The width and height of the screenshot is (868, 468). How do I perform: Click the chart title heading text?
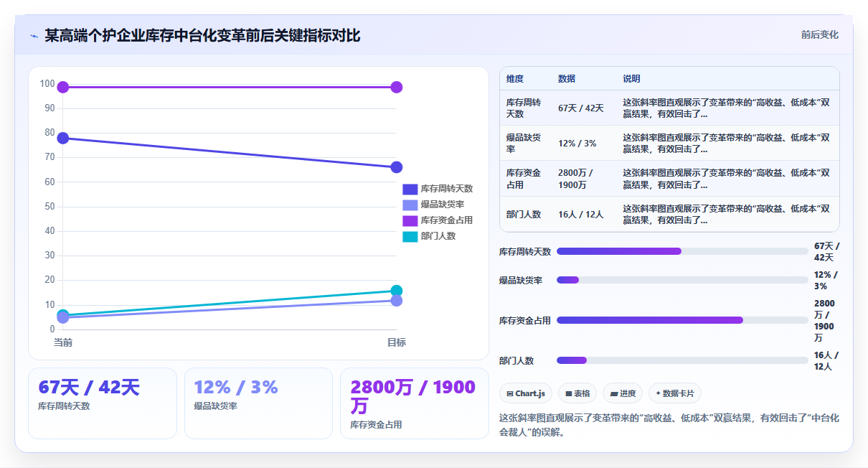tap(202, 35)
